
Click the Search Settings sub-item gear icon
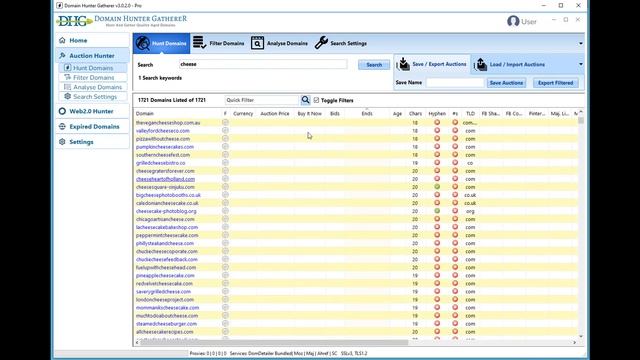coord(67,96)
